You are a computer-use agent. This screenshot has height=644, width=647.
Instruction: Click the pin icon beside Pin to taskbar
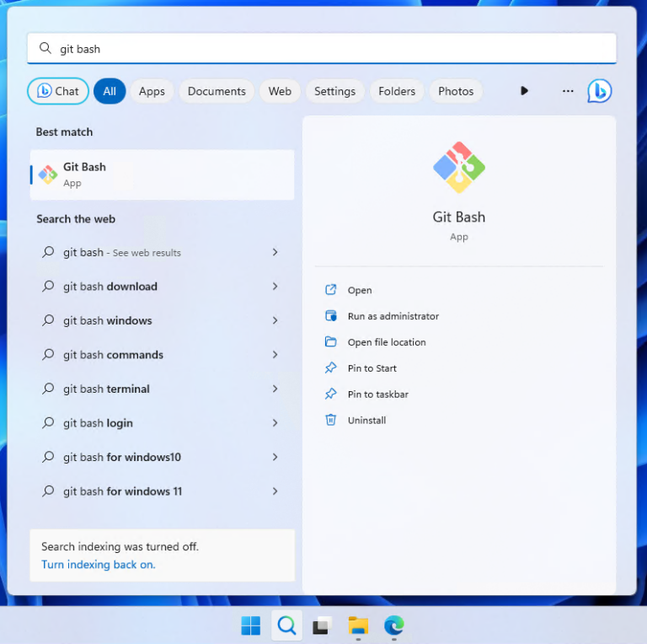coord(331,394)
